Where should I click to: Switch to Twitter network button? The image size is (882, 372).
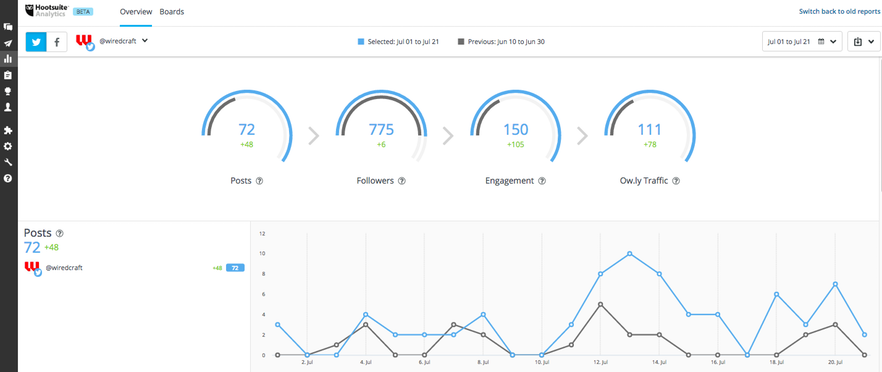pos(36,42)
